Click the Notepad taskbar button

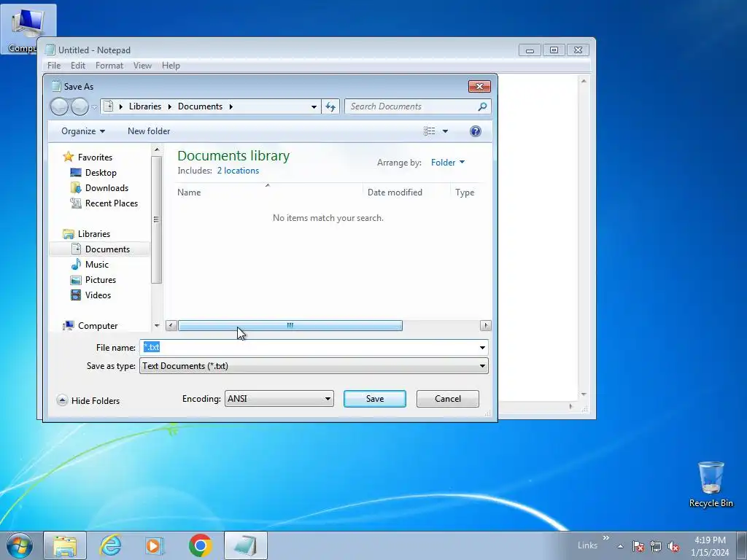[246, 545]
